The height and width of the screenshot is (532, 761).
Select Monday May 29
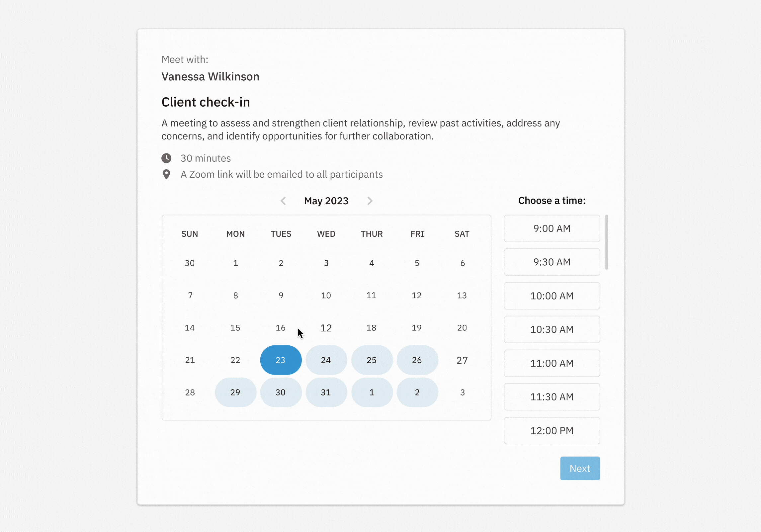coord(235,392)
